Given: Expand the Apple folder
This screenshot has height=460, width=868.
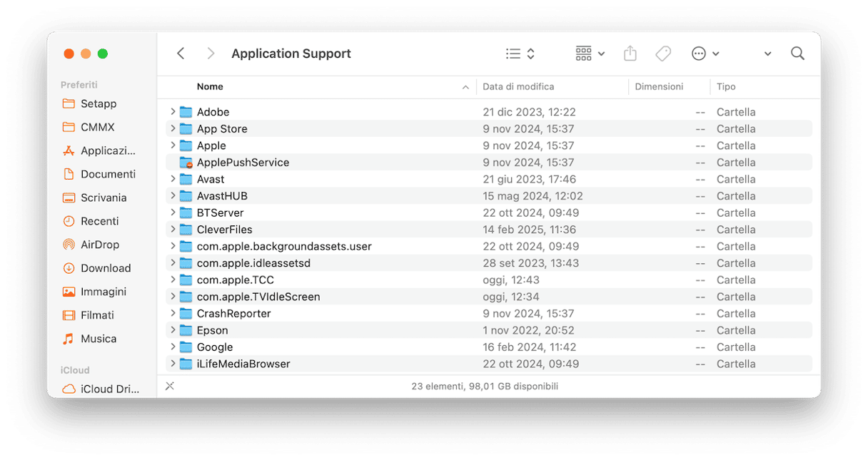Looking at the screenshot, I should 173,145.
